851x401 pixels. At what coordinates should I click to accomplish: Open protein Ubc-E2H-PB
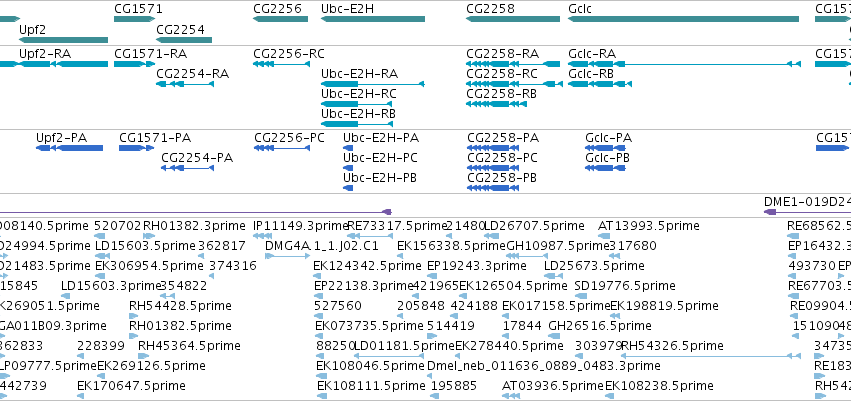pos(348,188)
